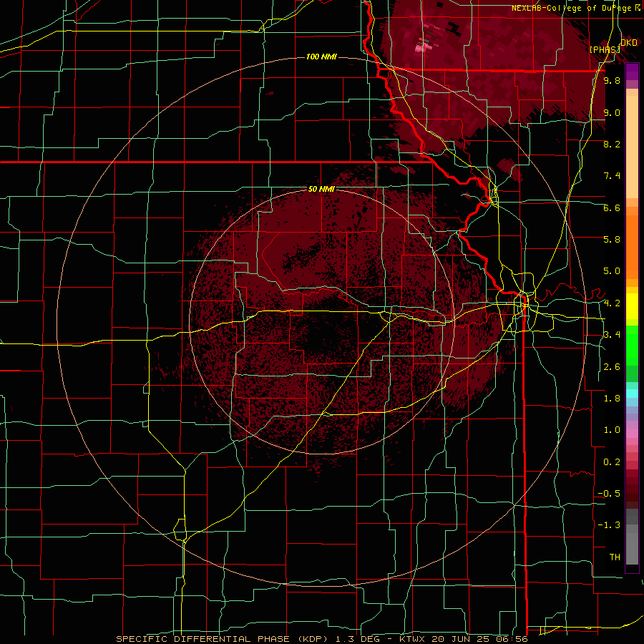The width and height of the screenshot is (644, 644).
Task: Click the 1.0 value on color scale
Action: pos(612,430)
